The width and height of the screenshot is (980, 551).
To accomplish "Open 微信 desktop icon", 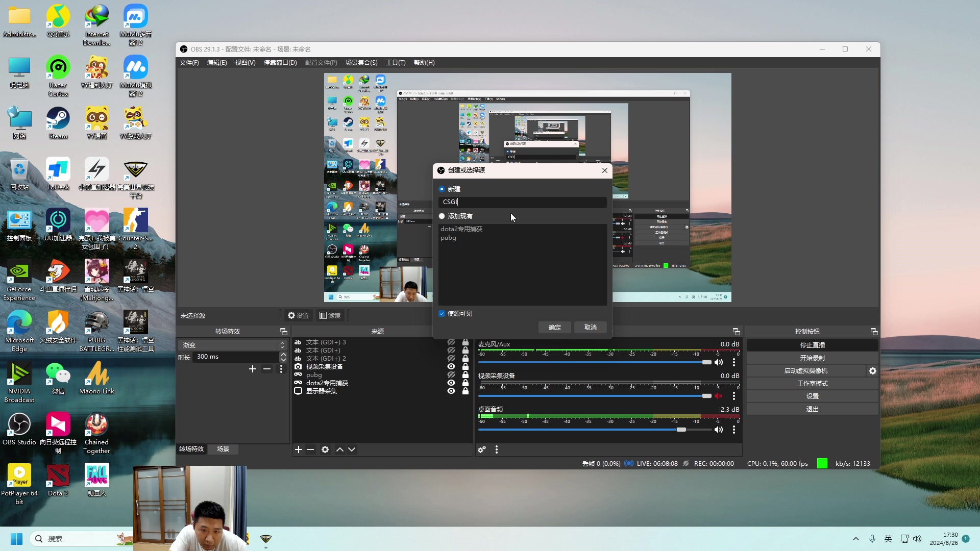I will pos(58,378).
